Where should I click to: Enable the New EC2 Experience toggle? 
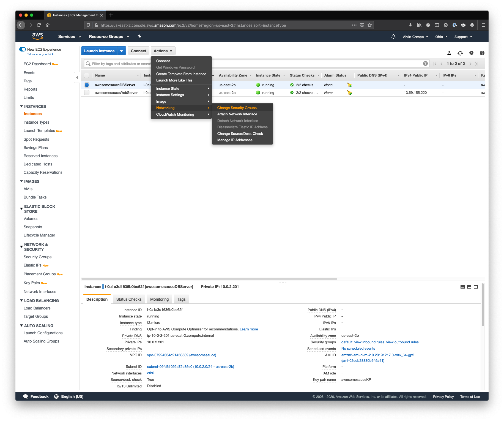click(22, 49)
